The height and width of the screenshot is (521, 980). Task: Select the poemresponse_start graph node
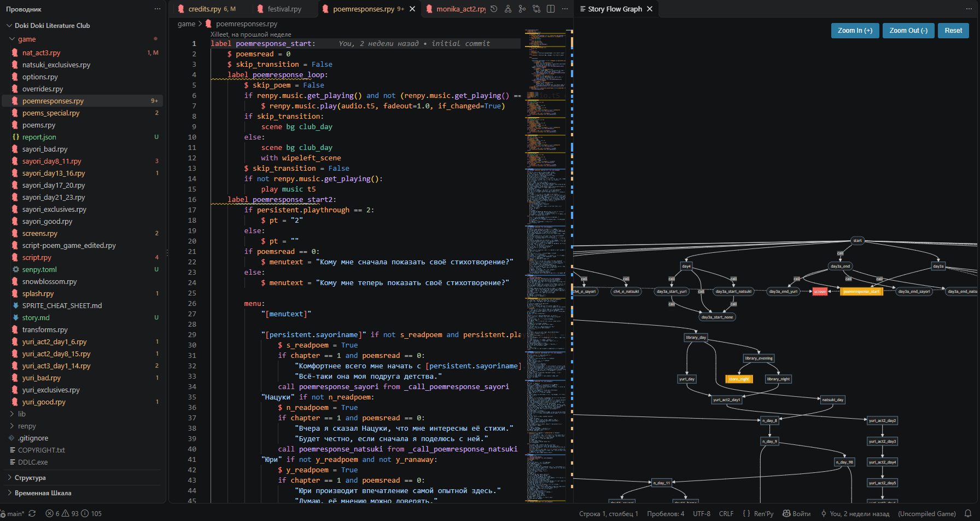pos(861,292)
